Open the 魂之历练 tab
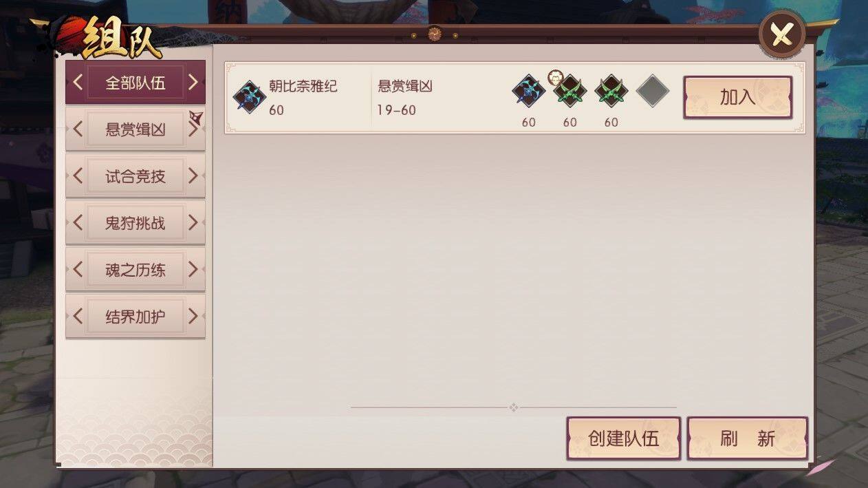Screen dimensions: 868x488 [135, 270]
